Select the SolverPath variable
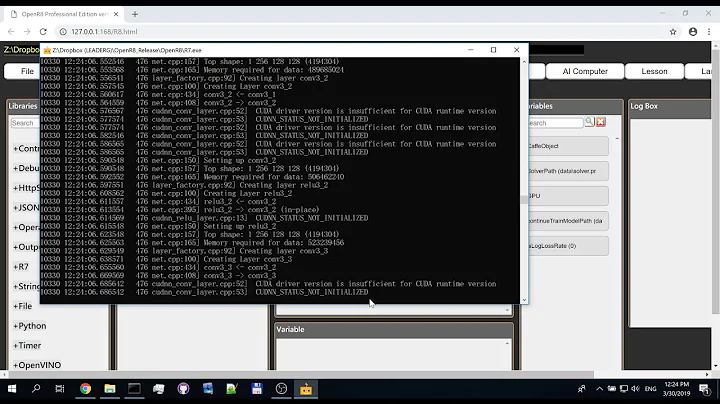Image resolution: width=720 pixels, height=404 pixels. click(568, 171)
